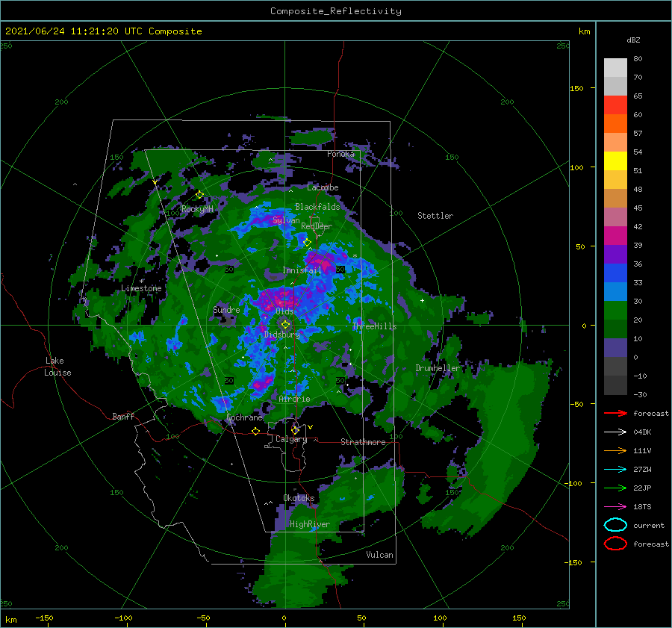Click the Limestone label
672x628 pixels.
(x=141, y=288)
